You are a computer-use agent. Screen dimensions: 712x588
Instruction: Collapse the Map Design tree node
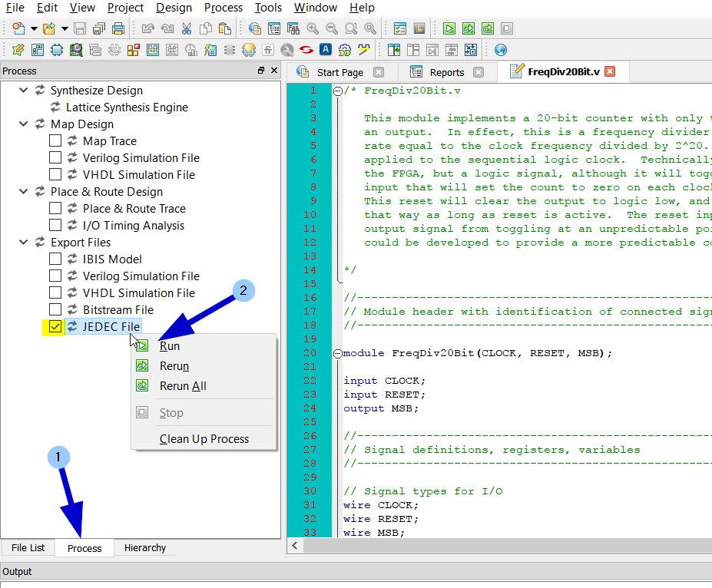pyautogui.click(x=23, y=124)
